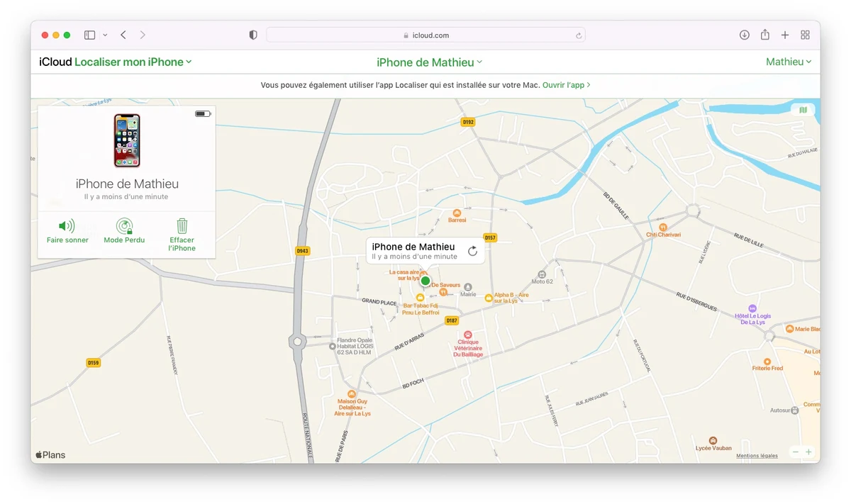Image resolution: width=851 pixels, height=504 pixels.
Task: Click the iPhone device thumbnail image
Action: click(127, 140)
